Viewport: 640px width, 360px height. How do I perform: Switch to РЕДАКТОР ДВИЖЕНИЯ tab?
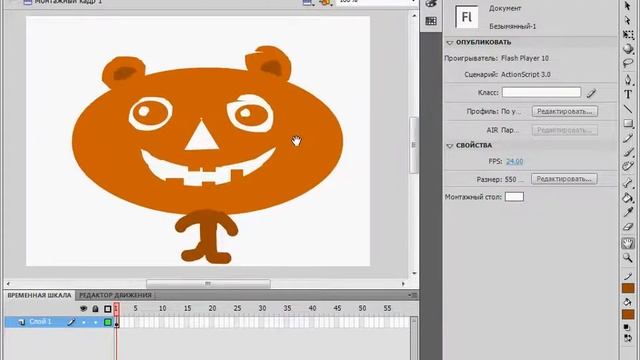115,295
